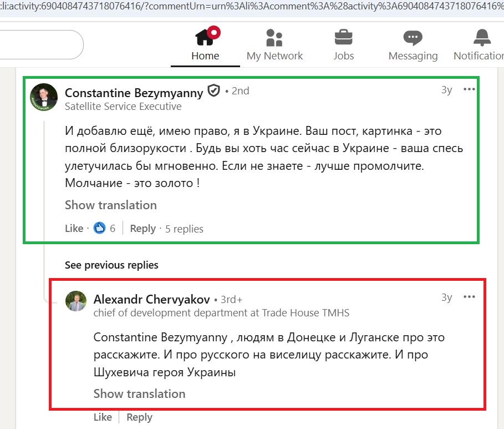Reply to Alexandr Chervyakov's reply
Viewport: 504px width, 429px height.
point(139,417)
